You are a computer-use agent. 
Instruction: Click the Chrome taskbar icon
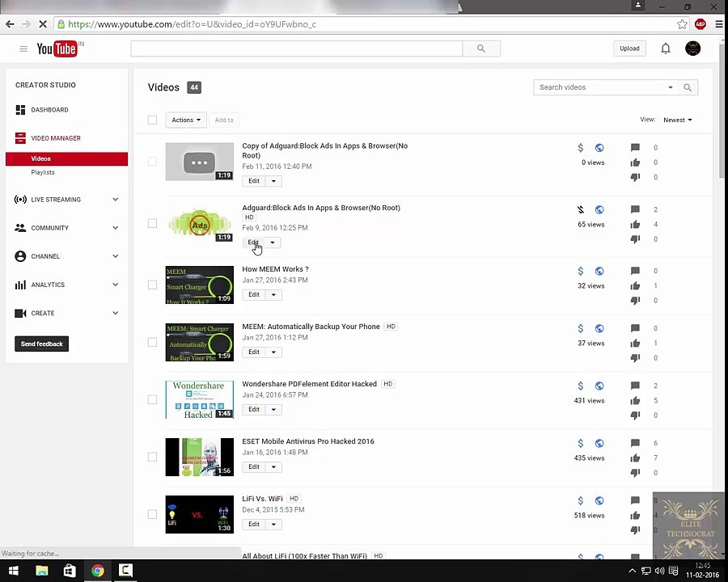pyautogui.click(x=98, y=571)
